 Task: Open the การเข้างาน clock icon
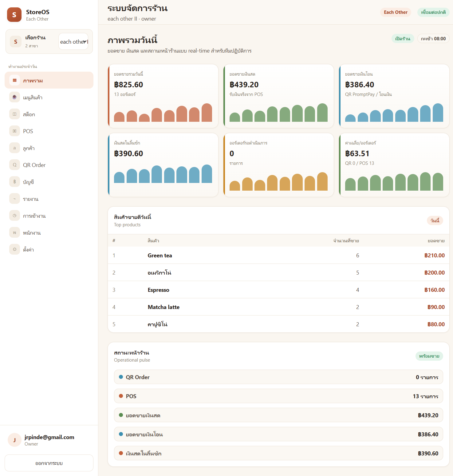click(14, 216)
